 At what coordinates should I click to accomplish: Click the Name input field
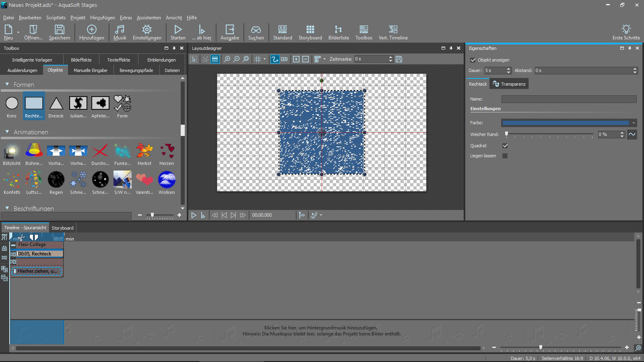569,99
